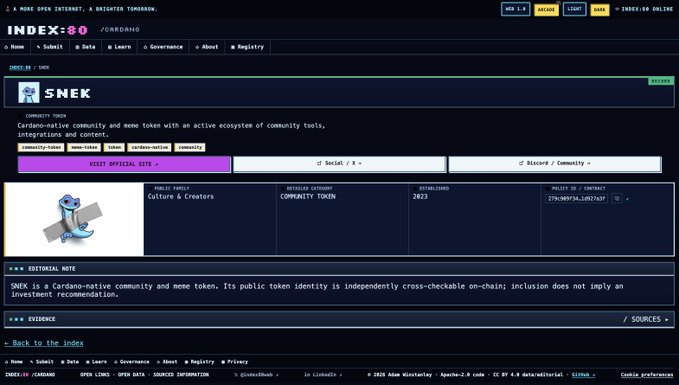Open the policy ID external link arrow

[x=627, y=199]
